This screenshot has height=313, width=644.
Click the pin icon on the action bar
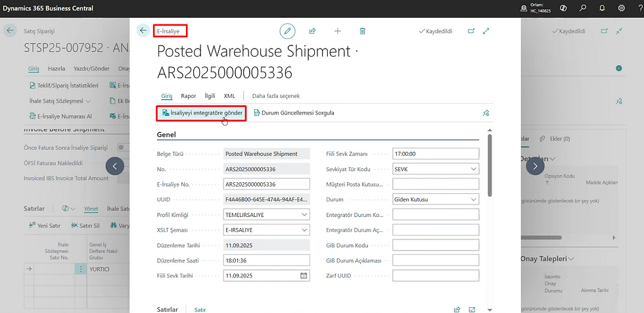tap(486, 113)
